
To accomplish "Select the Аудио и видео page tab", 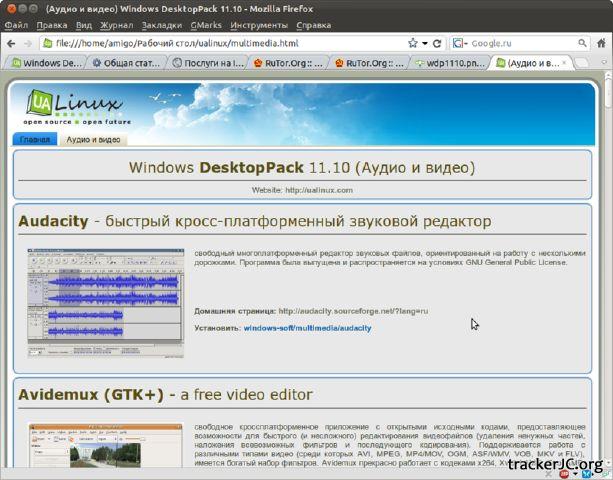I will [x=93, y=140].
